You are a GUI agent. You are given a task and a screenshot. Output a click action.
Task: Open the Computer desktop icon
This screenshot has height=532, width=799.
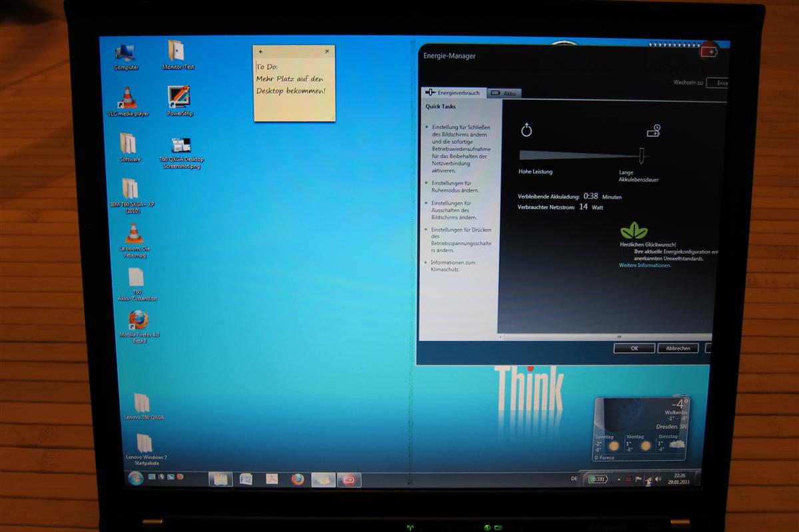126,56
